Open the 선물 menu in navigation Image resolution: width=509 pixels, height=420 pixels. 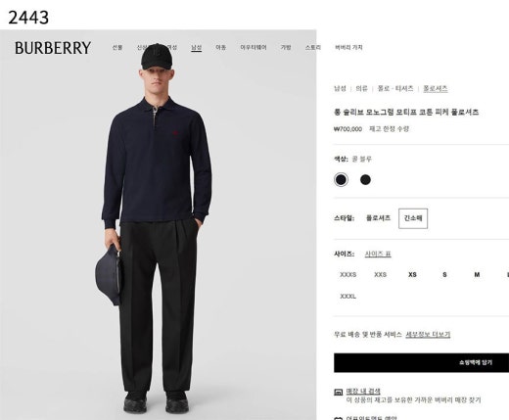pos(117,47)
